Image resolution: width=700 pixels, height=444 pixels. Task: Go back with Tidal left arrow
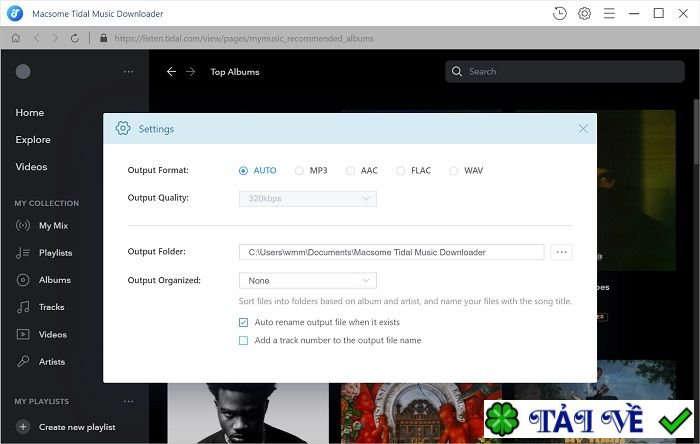(171, 71)
